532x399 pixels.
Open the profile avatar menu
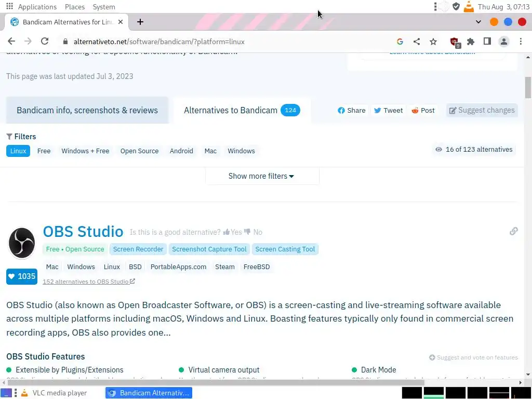pyautogui.click(x=504, y=42)
